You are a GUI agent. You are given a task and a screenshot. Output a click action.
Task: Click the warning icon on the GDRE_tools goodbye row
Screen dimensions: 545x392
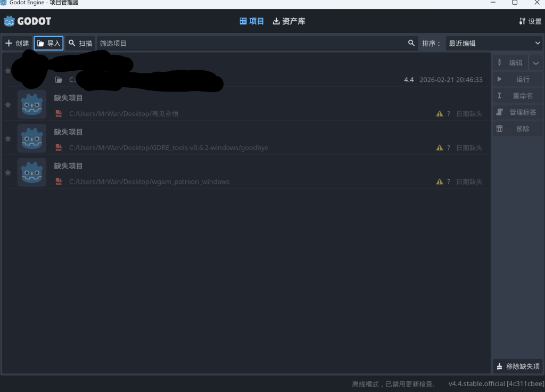[440, 148]
